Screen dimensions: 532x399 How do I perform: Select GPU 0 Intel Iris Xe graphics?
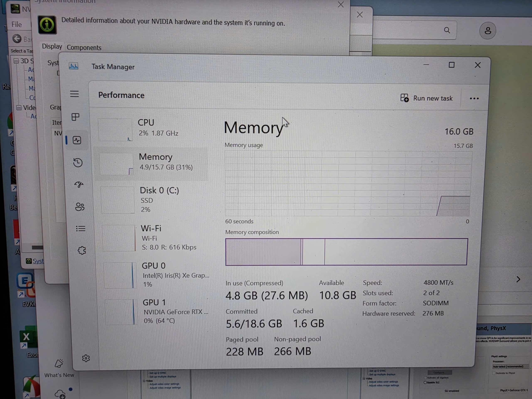(156, 275)
